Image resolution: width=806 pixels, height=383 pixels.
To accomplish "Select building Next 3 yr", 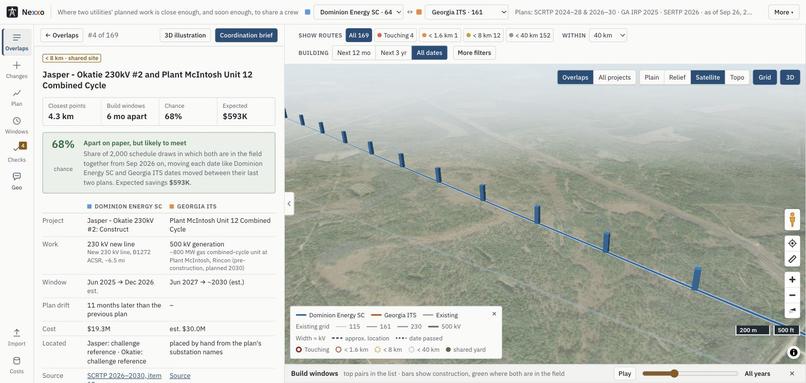I will [394, 52].
